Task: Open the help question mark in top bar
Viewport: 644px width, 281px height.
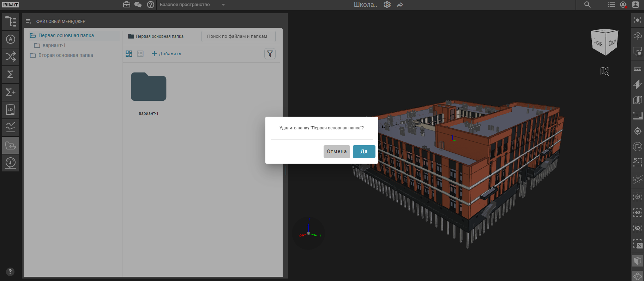Action: tap(151, 5)
